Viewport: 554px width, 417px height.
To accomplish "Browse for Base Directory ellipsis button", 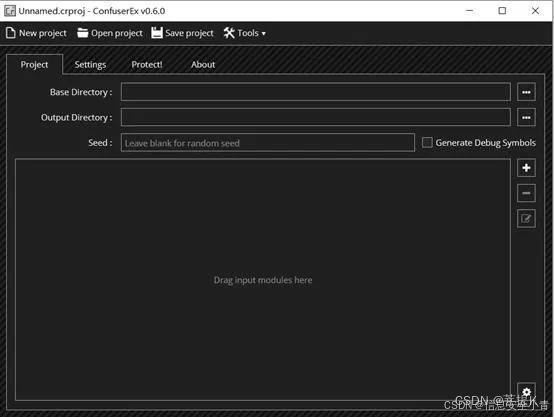I will click(526, 92).
